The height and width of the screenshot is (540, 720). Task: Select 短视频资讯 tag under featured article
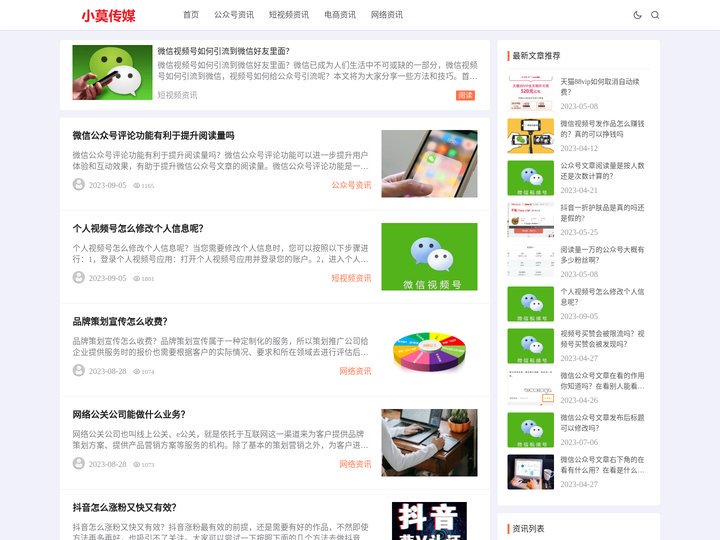[177, 95]
